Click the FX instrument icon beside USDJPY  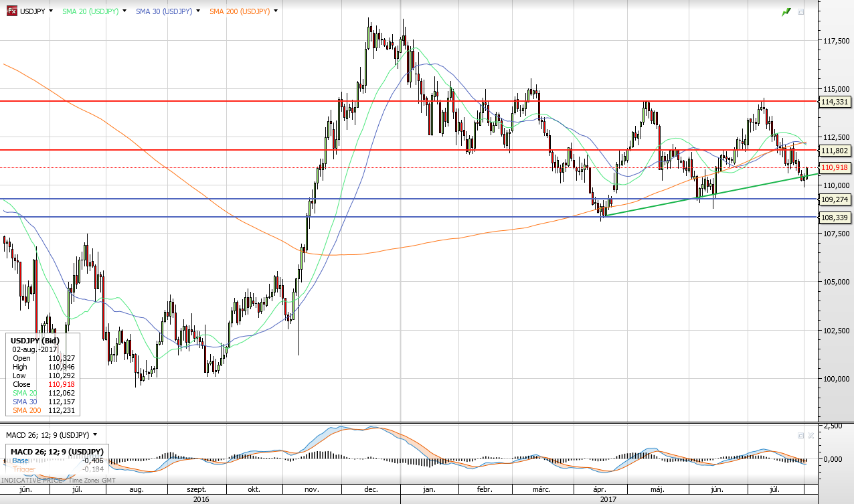[x=11, y=11]
